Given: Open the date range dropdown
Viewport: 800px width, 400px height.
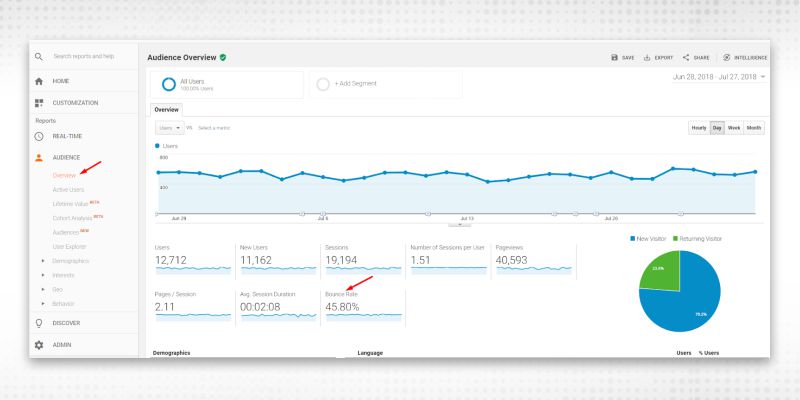Looking at the screenshot, I should 719,77.
